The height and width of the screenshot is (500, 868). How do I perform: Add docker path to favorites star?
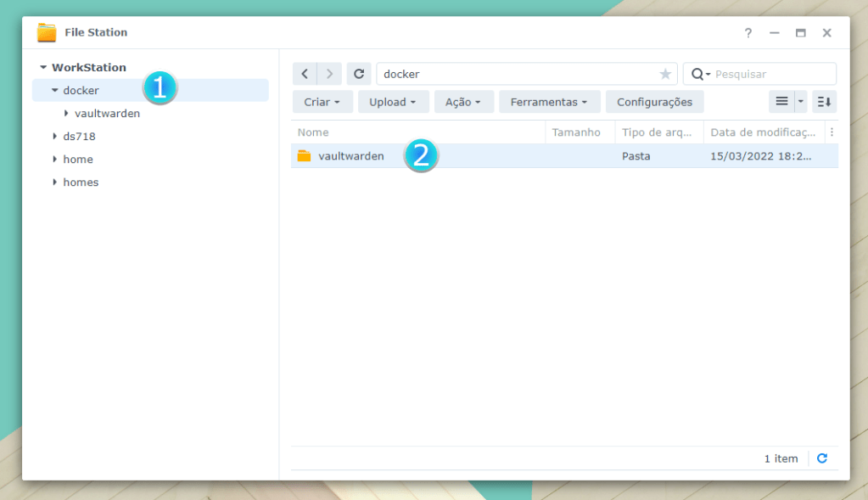665,74
